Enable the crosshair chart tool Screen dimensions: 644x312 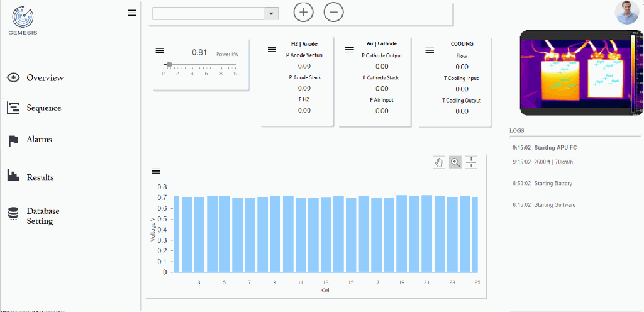coord(470,162)
